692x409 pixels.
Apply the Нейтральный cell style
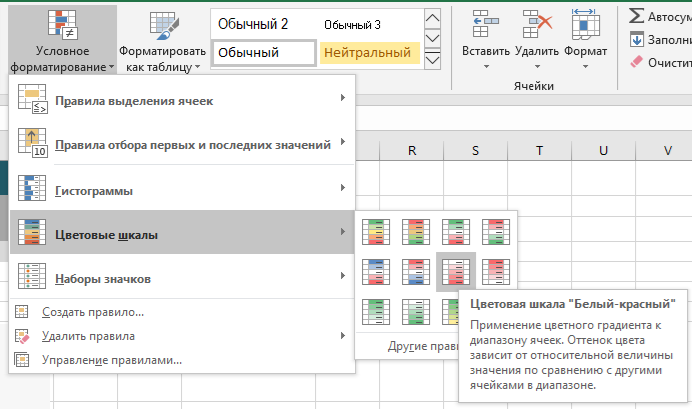tap(366, 52)
